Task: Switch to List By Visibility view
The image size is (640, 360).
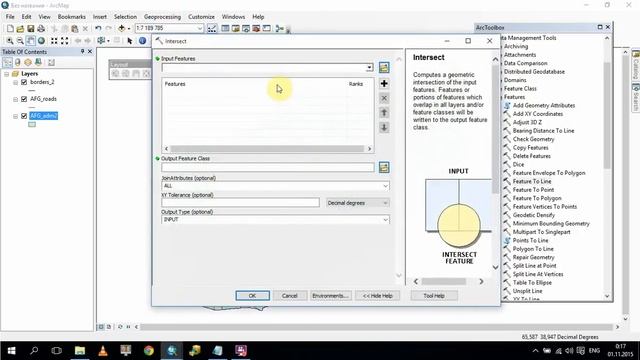Action: pyautogui.click(x=28, y=62)
